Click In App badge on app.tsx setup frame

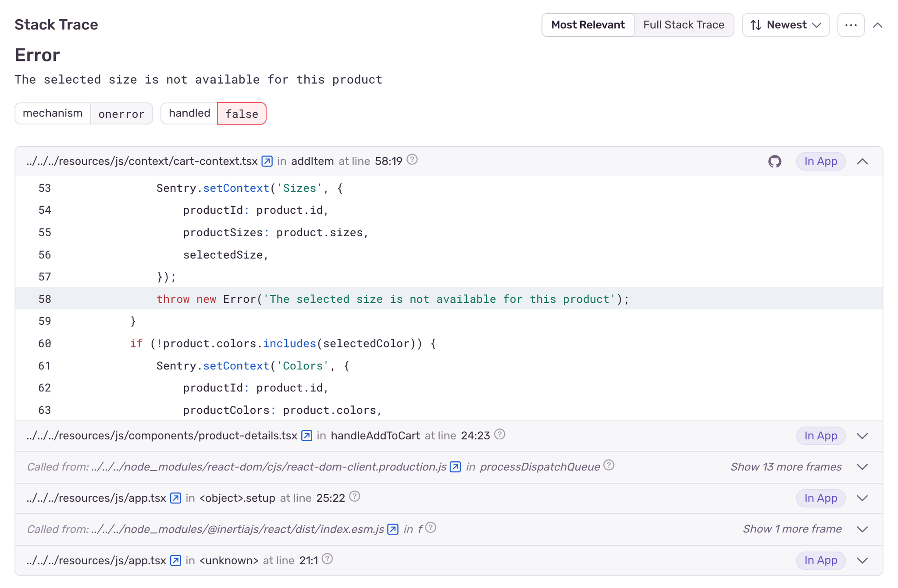coord(821,498)
